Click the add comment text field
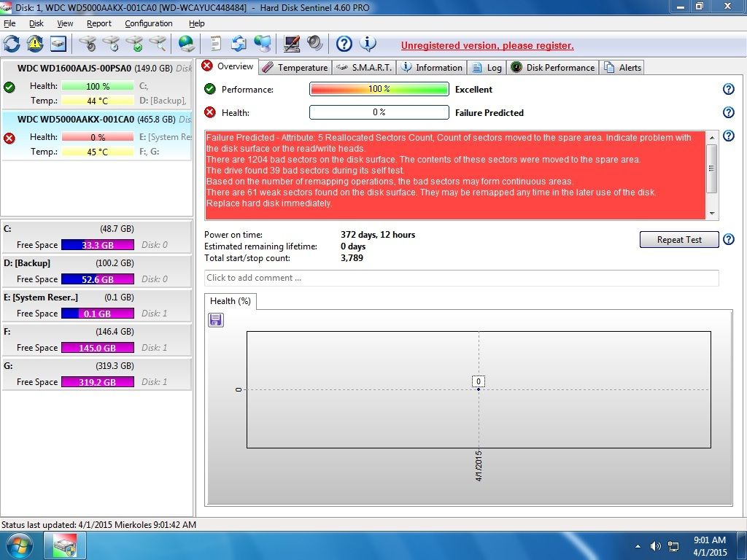The width and height of the screenshot is (747, 560). [x=461, y=278]
